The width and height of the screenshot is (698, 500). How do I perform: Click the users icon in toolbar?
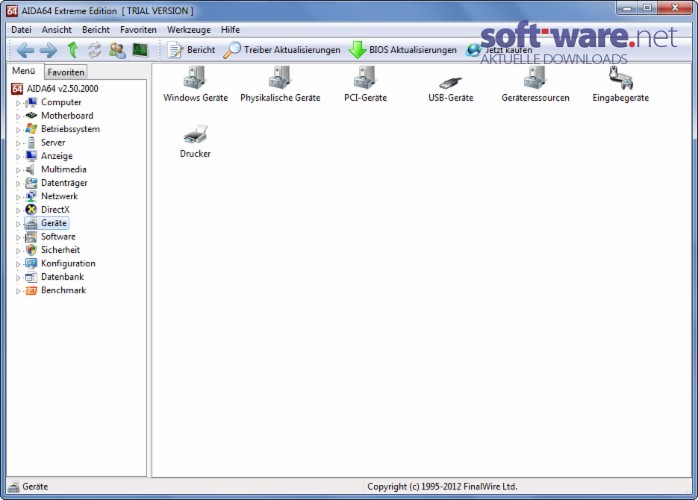point(118,50)
